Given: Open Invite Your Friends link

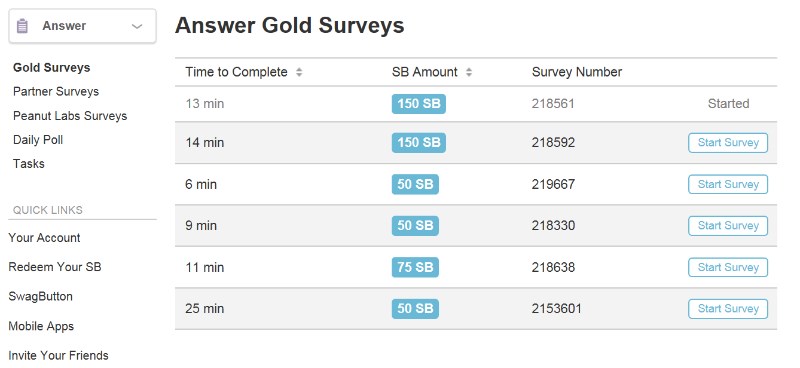Looking at the screenshot, I should [59, 356].
